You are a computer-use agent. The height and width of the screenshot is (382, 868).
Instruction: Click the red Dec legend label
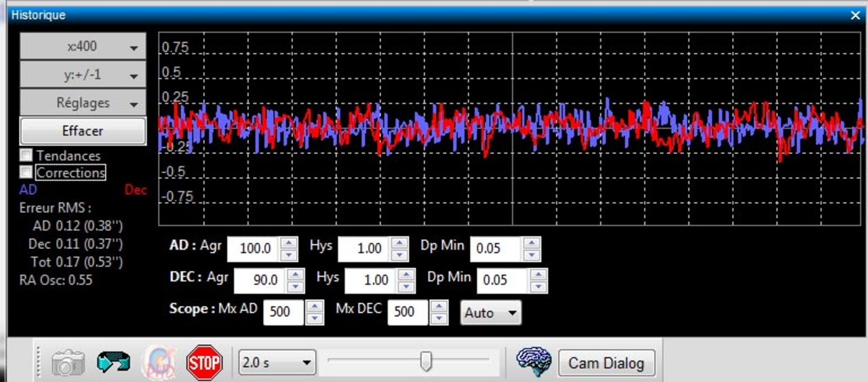136,190
